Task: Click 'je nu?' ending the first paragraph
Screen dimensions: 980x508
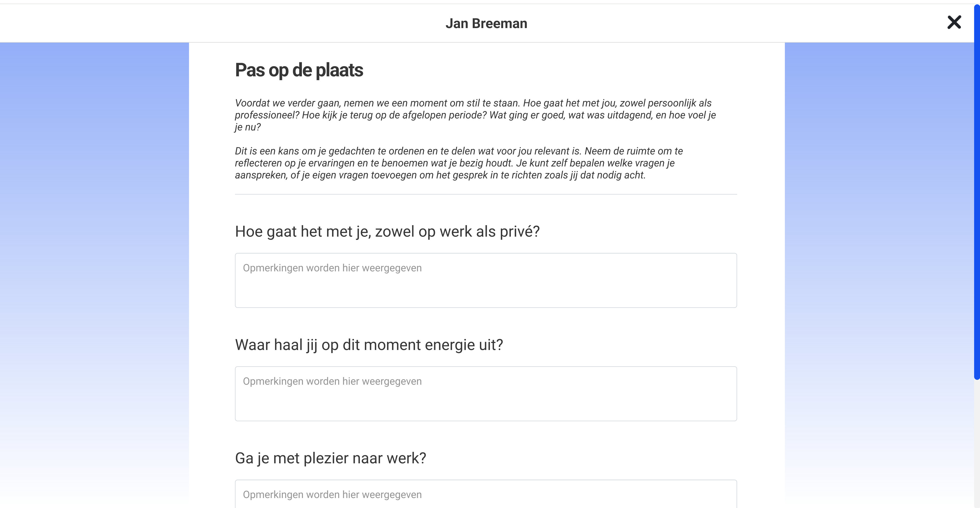Action: coord(248,127)
